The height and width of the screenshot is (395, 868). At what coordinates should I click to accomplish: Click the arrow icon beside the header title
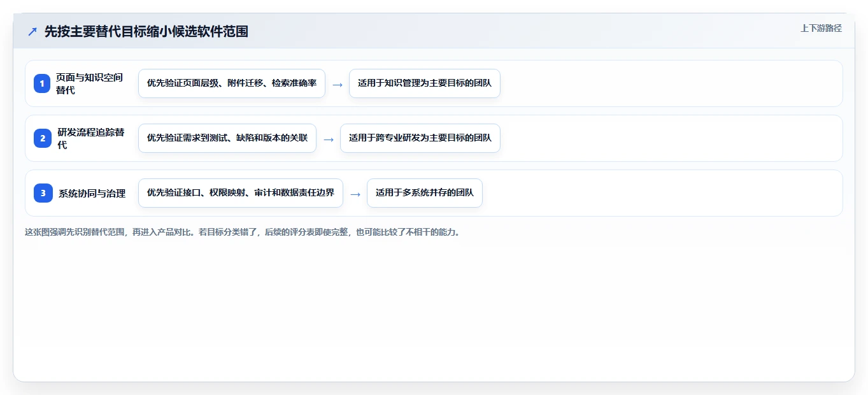[x=32, y=31]
